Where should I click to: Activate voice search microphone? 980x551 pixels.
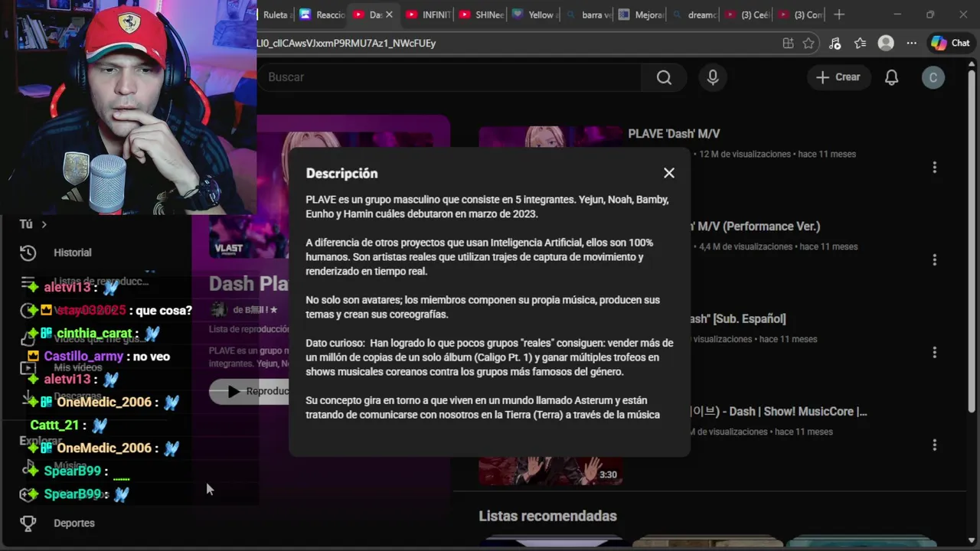(x=713, y=77)
